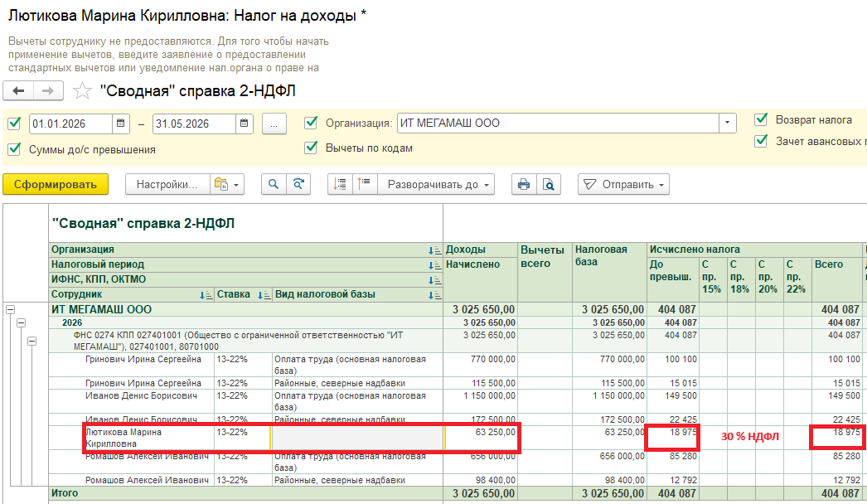Open calendar for start date 01.01.2026

pyautogui.click(x=121, y=124)
